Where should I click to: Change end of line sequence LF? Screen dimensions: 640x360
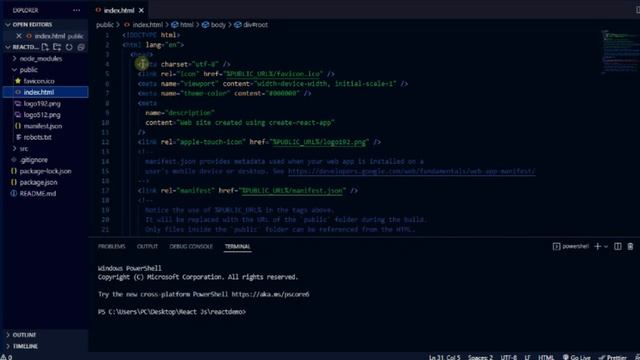(x=527, y=357)
